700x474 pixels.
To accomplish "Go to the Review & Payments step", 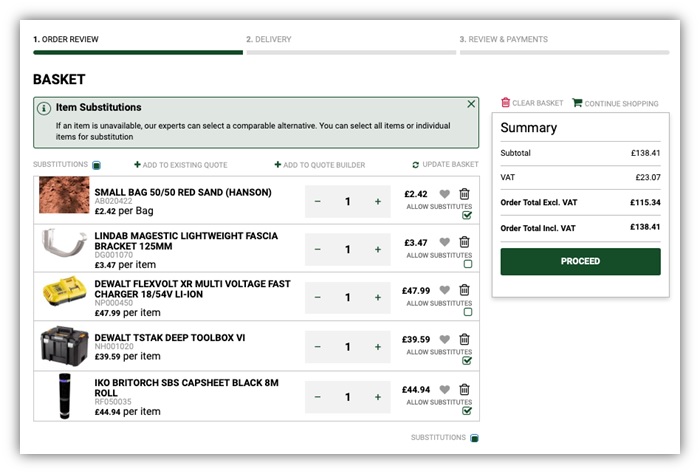I will pos(504,39).
